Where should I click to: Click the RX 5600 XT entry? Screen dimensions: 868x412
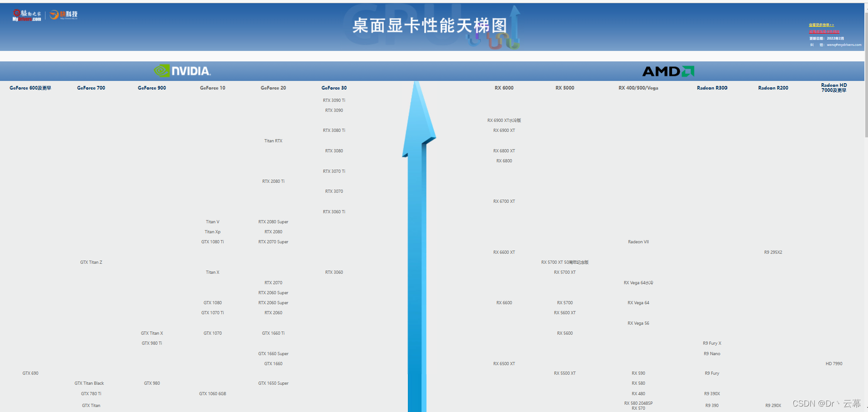pos(565,313)
